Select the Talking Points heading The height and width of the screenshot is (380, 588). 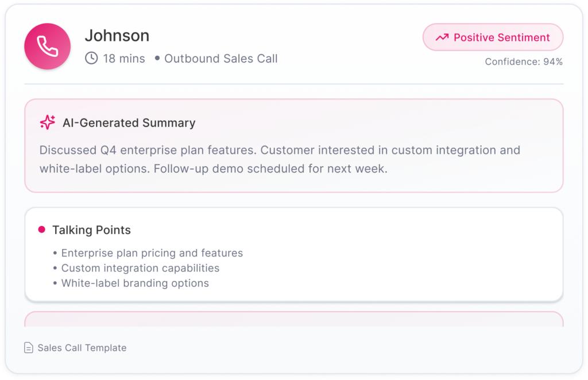91,230
